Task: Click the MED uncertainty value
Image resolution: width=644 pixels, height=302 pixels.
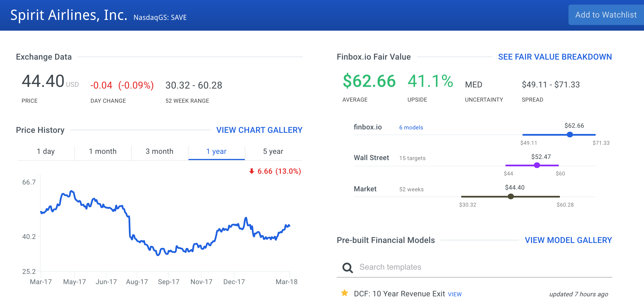Action: [474, 85]
